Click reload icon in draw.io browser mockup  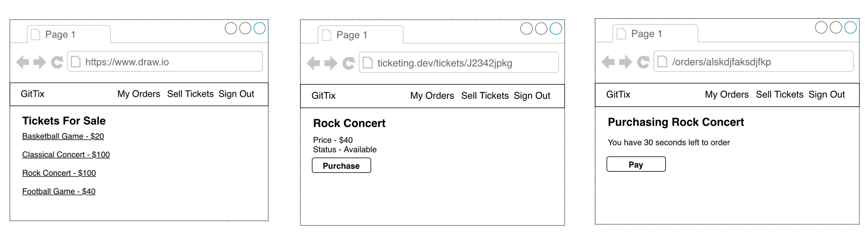coord(57,62)
